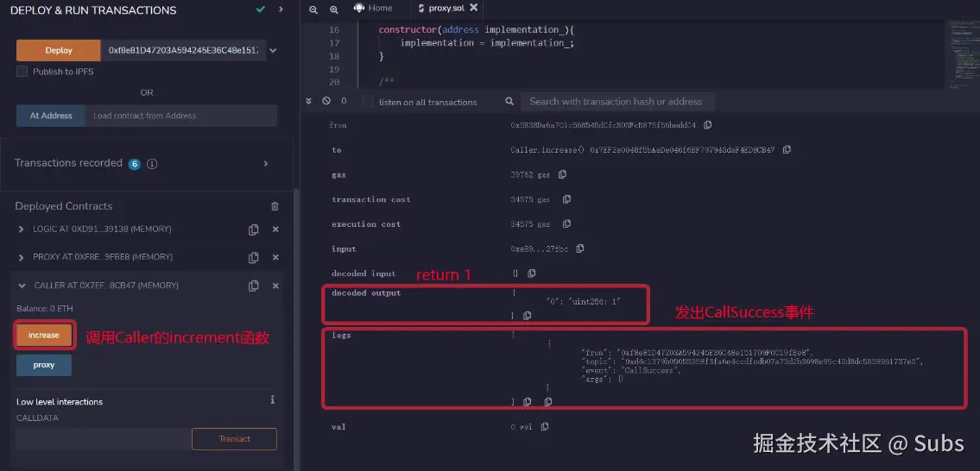Click the Transact button
The image size is (980, 471).
click(x=234, y=438)
